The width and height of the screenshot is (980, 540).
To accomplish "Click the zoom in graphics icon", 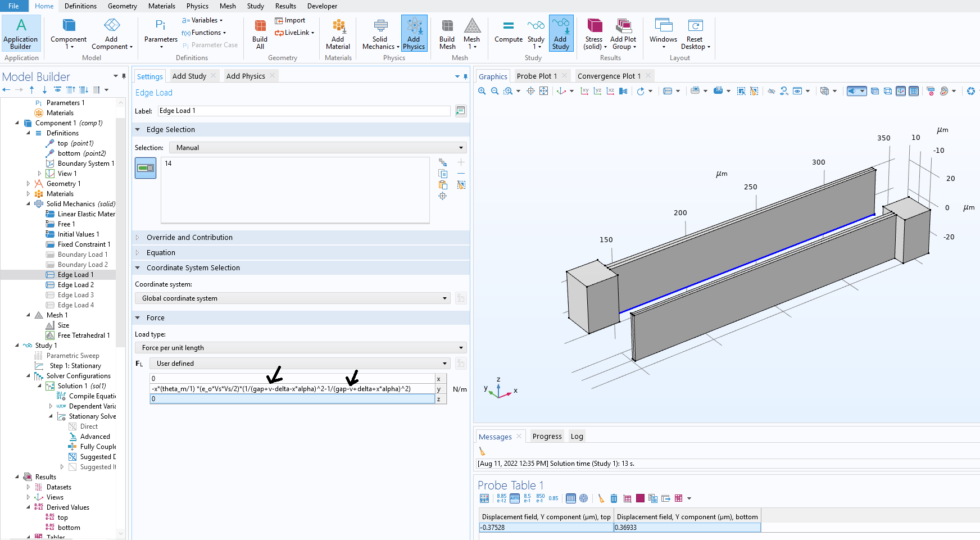I will pyautogui.click(x=482, y=91).
